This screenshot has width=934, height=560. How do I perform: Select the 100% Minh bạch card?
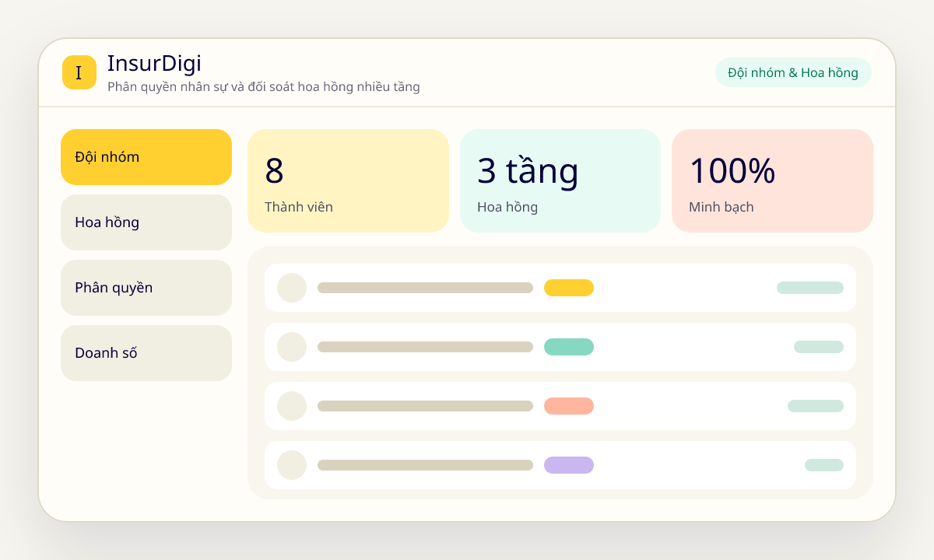click(772, 180)
